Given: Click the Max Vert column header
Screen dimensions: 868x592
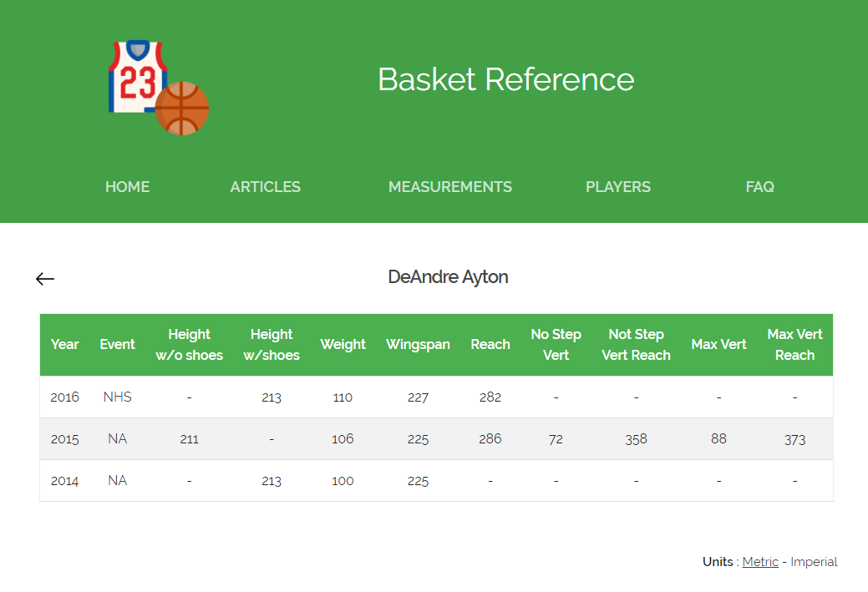Looking at the screenshot, I should 718,344.
